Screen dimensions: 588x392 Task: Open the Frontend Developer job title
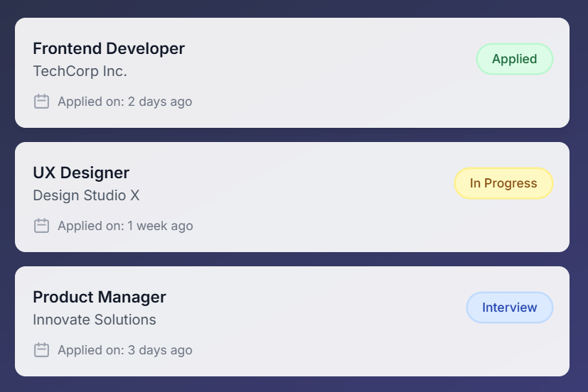coord(109,48)
